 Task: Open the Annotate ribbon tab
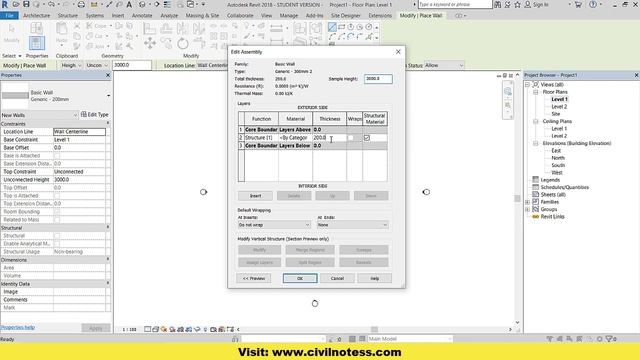point(142,16)
